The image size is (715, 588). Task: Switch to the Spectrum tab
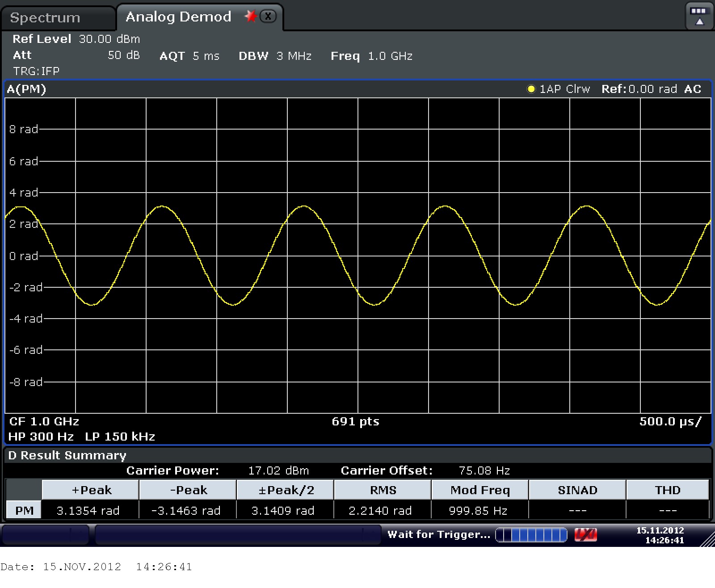tap(45, 17)
